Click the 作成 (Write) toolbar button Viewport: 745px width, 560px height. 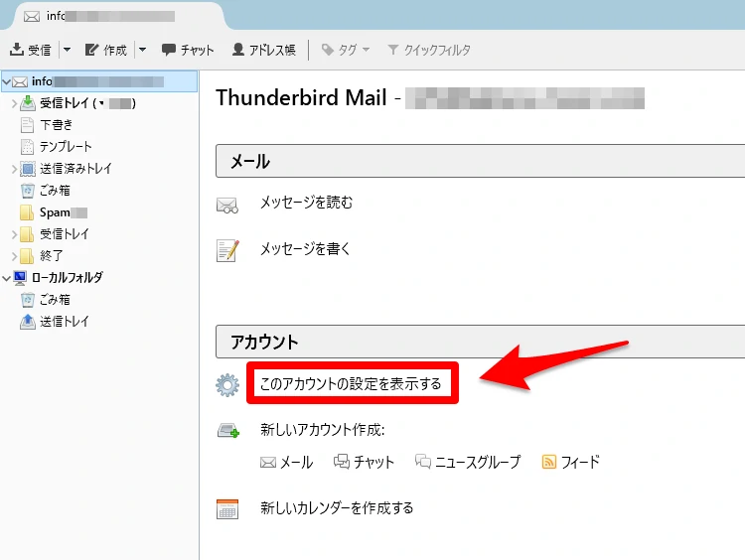point(106,50)
